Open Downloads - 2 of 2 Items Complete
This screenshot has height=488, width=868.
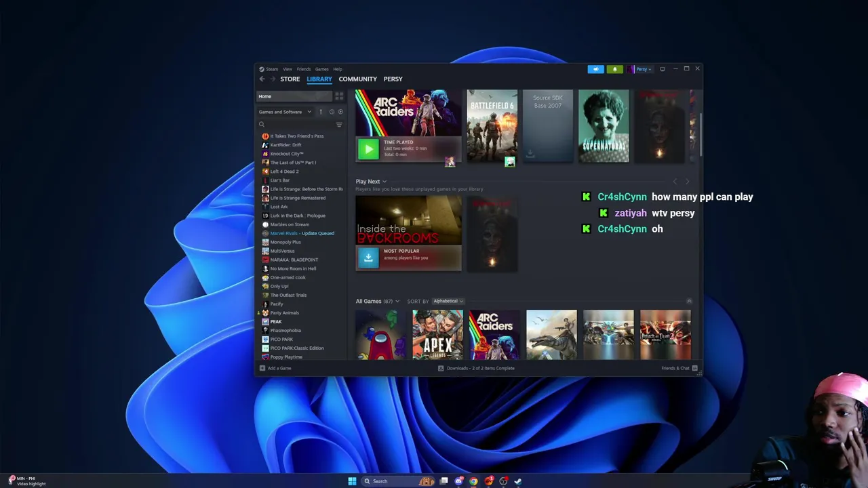click(x=480, y=368)
